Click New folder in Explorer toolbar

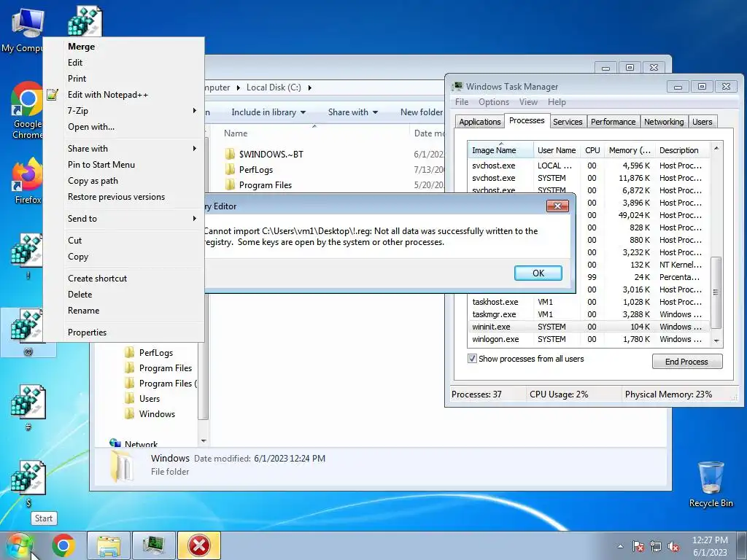[421, 112]
